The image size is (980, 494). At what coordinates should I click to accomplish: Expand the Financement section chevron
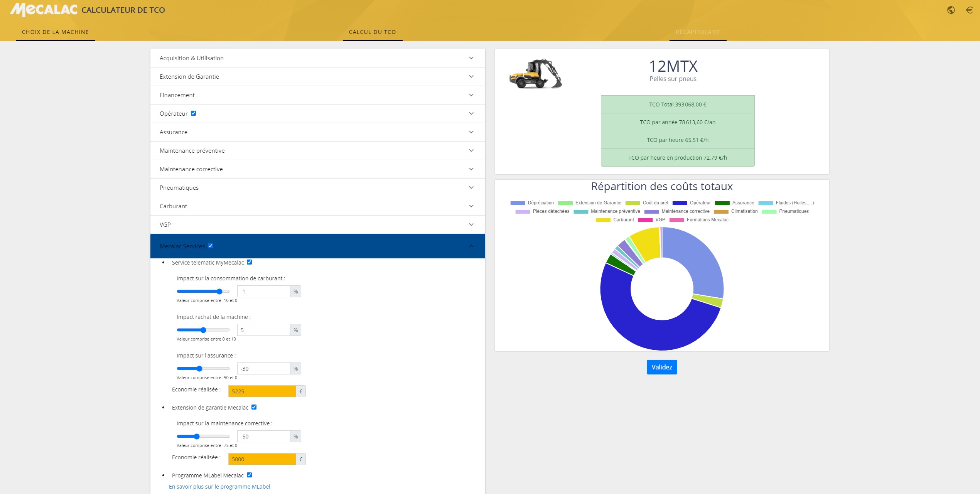pyautogui.click(x=471, y=95)
